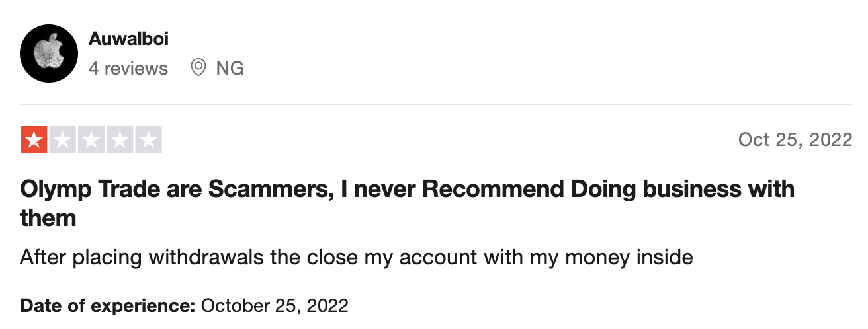
Task: Click the red first rating star
Action: (34, 139)
